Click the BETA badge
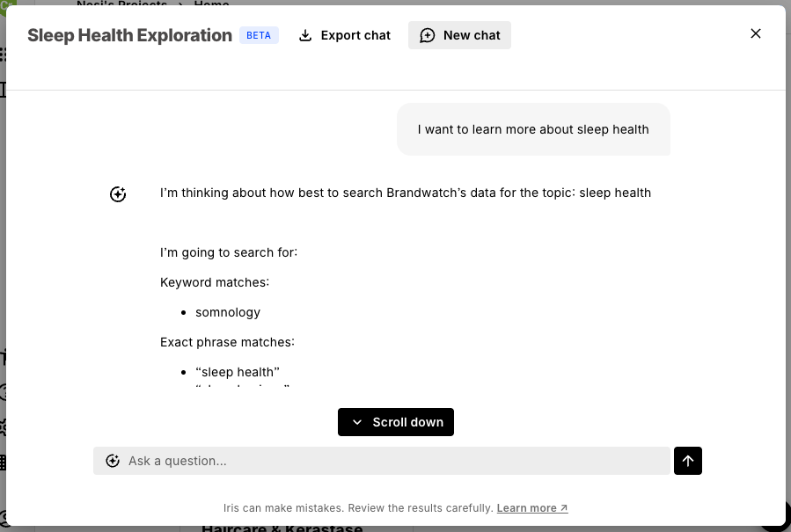Viewport: 791px width, 532px height. (259, 35)
